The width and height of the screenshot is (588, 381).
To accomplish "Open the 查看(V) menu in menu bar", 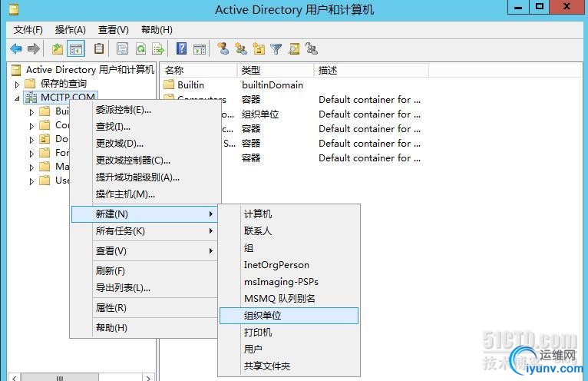I will (114, 30).
